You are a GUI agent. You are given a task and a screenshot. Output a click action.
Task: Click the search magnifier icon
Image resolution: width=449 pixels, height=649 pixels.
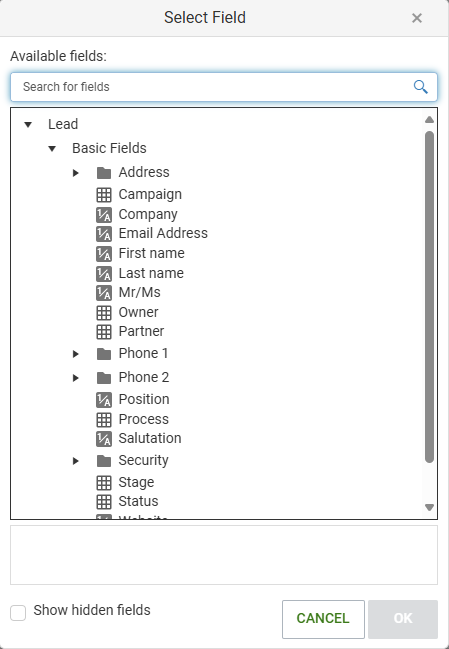click(420, 87)
